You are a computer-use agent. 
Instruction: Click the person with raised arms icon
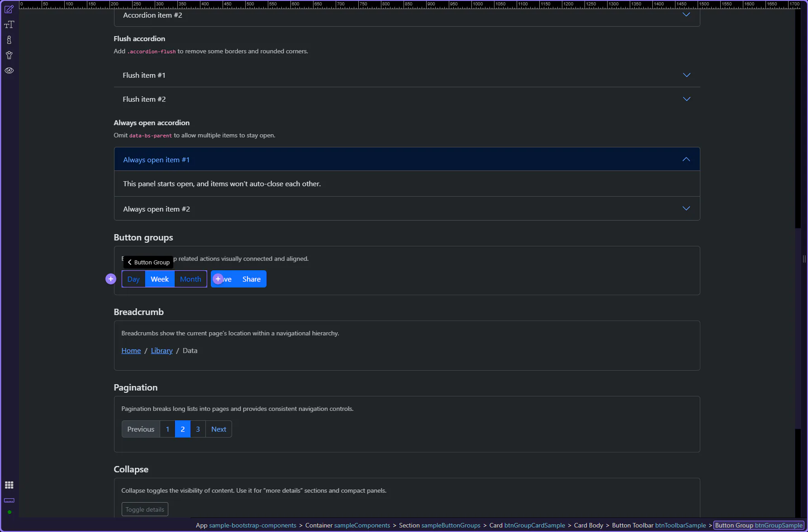[9, 56]
